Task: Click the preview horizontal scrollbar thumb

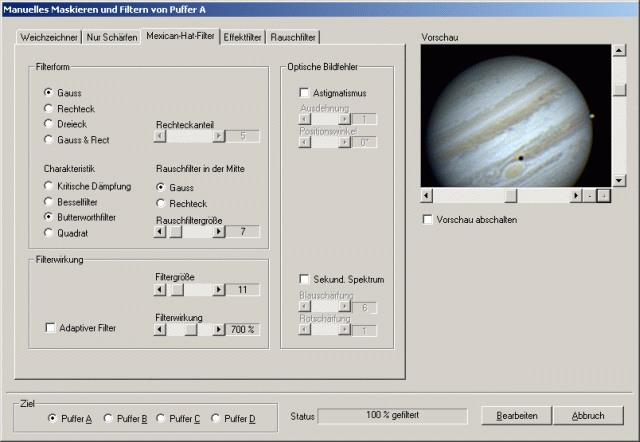Action: (x=510, y=196)
